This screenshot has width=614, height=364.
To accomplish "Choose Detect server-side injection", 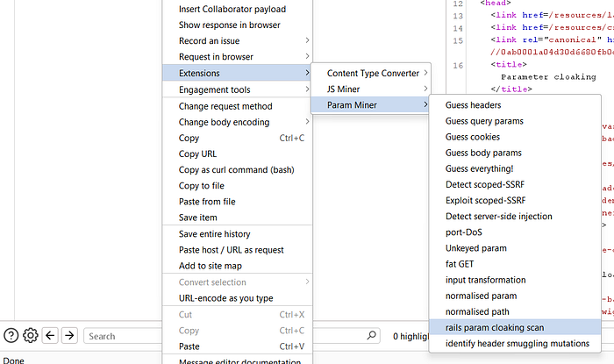I will point(515,216).
